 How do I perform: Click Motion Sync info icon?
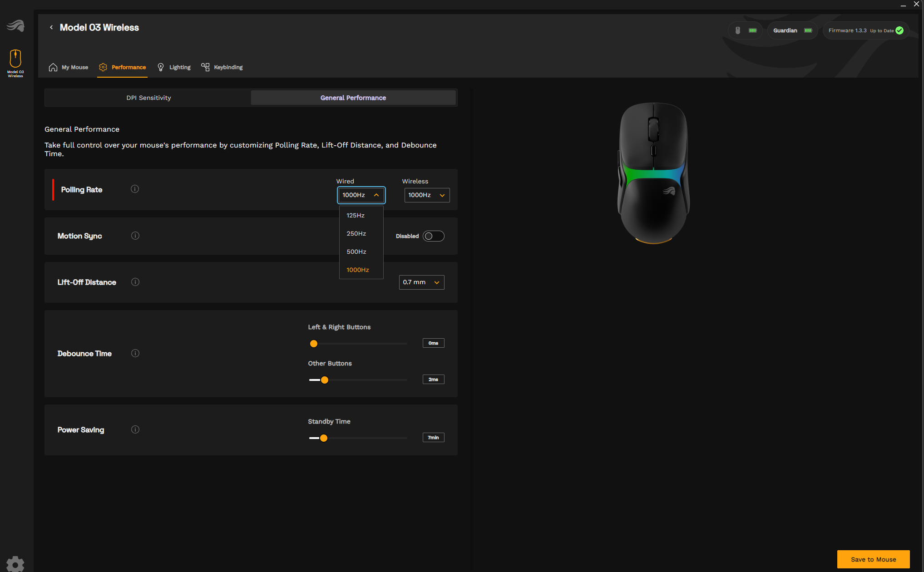coord(135,236)
